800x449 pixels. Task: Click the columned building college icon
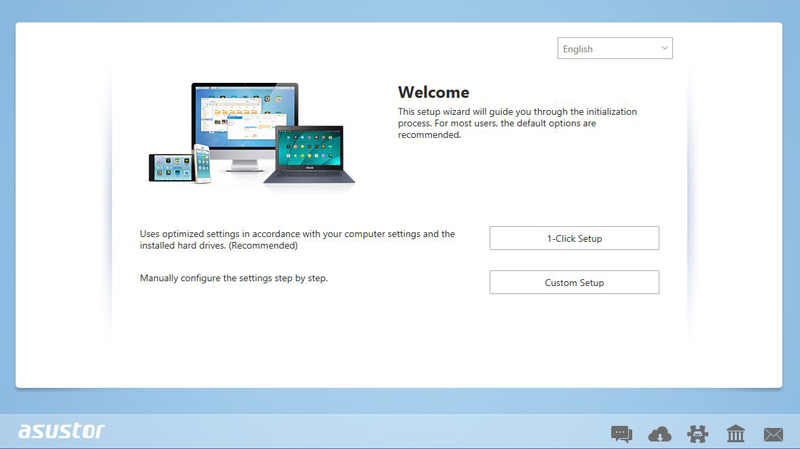coord(736,434)
